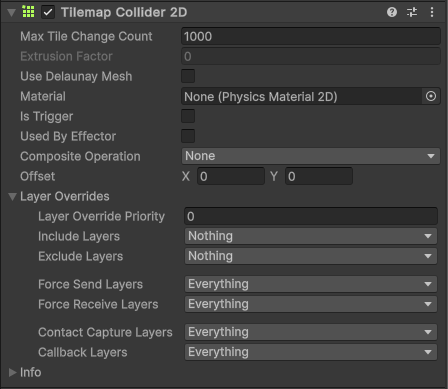The image size is (448, 389).
Task: Open the component presets slider icon
Action: click(x=412, y=12)
